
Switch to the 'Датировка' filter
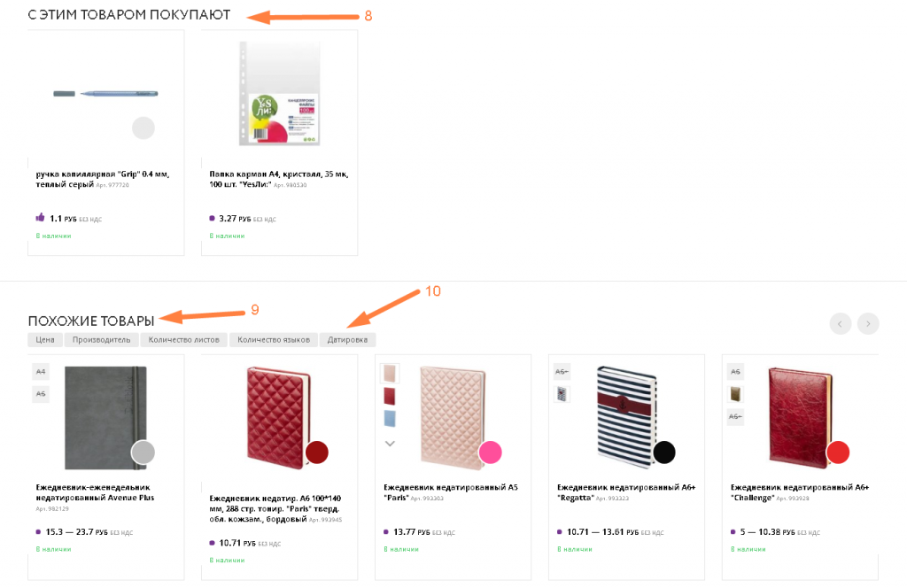click(x=347, y=340)
